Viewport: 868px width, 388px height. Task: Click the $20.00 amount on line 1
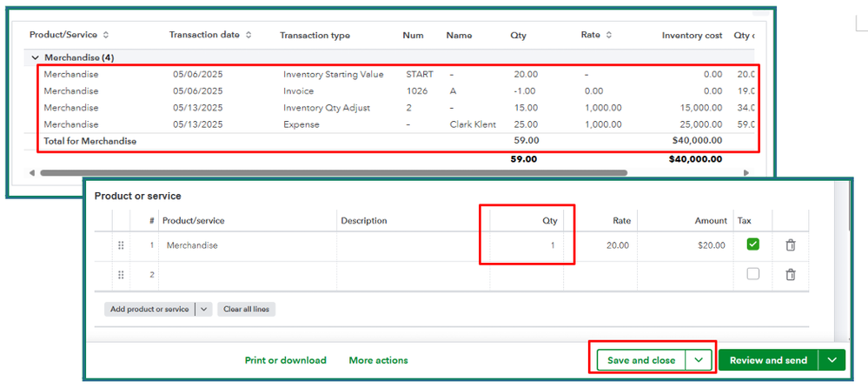coord(712,245)
